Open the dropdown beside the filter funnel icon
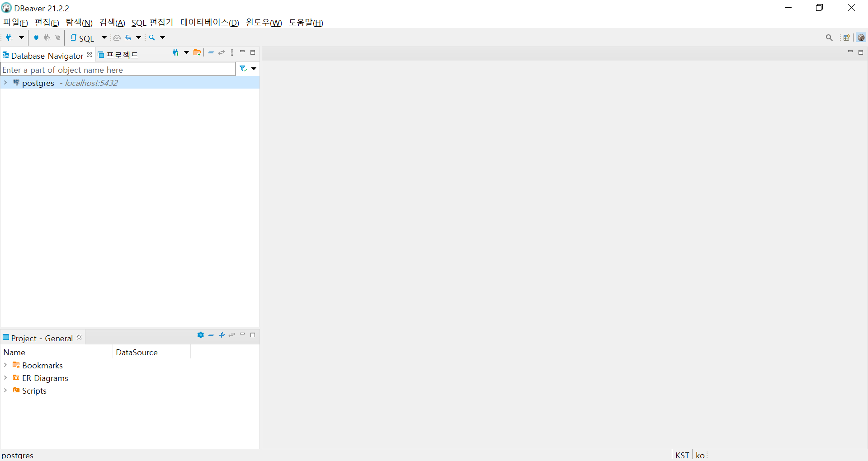This screenshot has width=868, height=461. tap(254, 69)
